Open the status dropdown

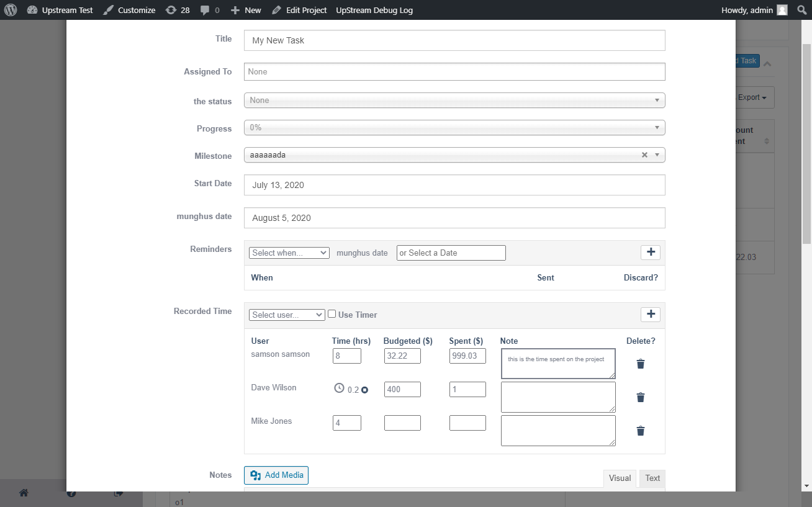[454, 101]
